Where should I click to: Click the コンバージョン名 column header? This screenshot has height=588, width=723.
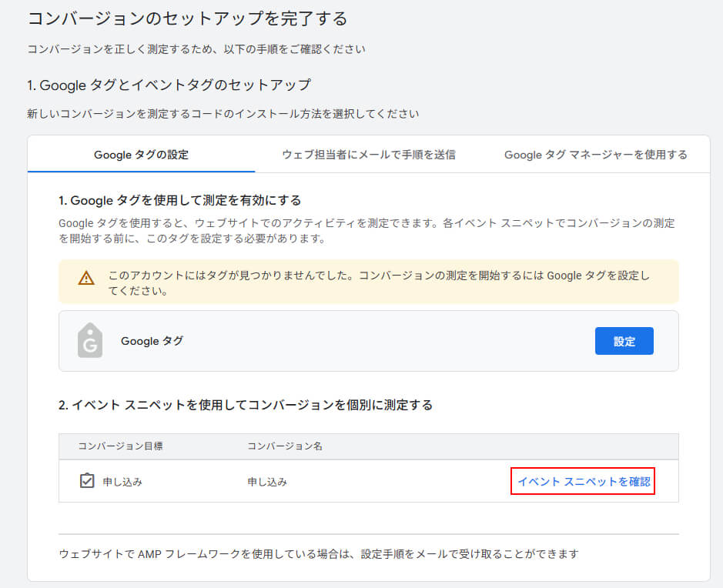click(284, 446)
